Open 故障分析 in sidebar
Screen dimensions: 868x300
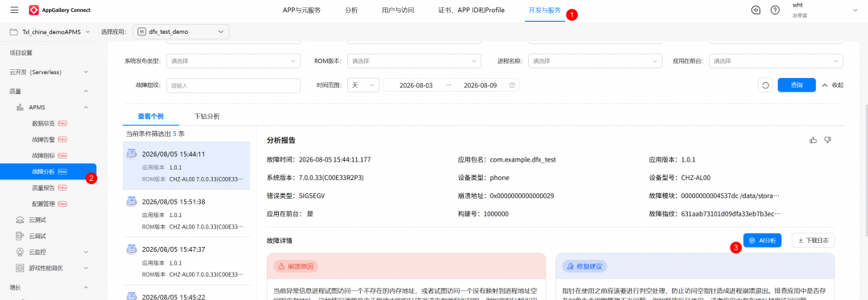pos(48,171)
